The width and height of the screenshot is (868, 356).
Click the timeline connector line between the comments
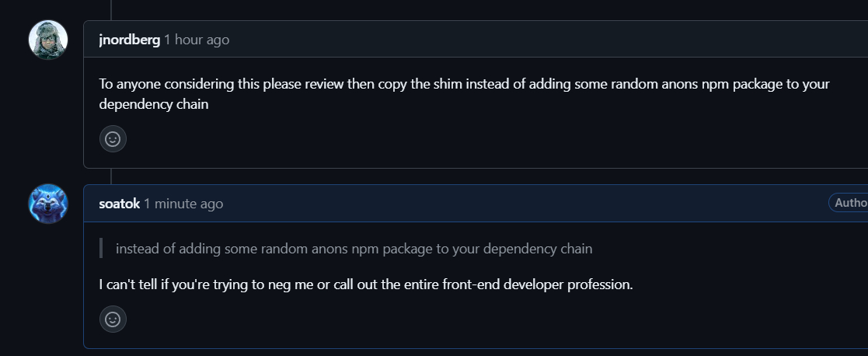pos(111,176)
